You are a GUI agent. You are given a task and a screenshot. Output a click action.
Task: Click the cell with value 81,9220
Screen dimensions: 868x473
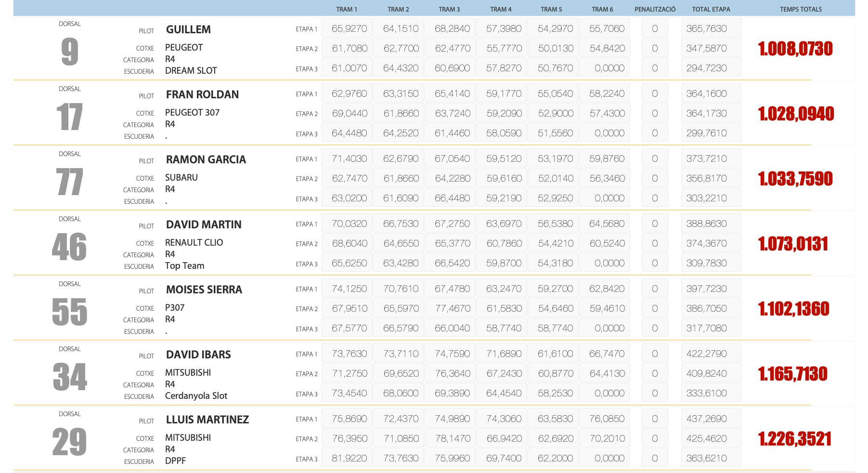click(349, 458)
